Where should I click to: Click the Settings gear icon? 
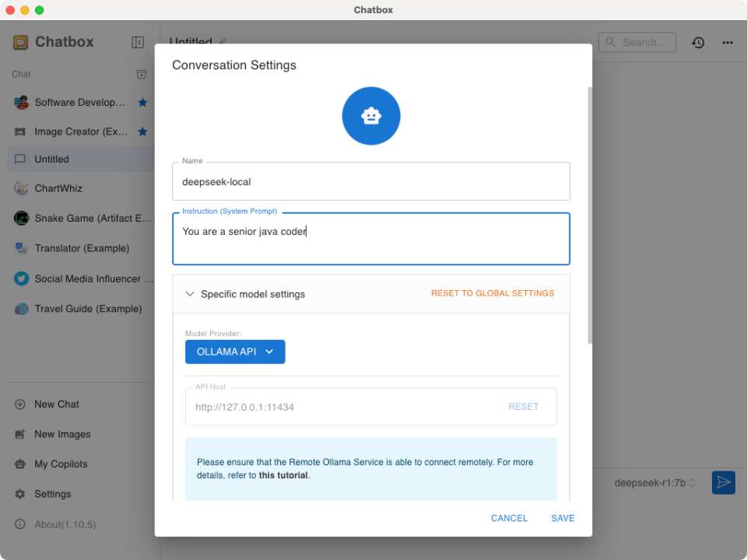pyautogui.click(x=20, y=494)
